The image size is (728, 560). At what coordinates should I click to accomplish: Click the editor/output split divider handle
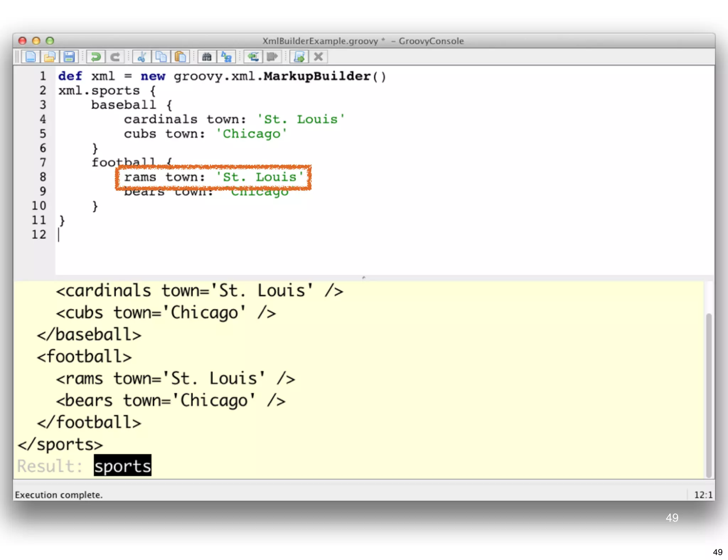point(364,278)
